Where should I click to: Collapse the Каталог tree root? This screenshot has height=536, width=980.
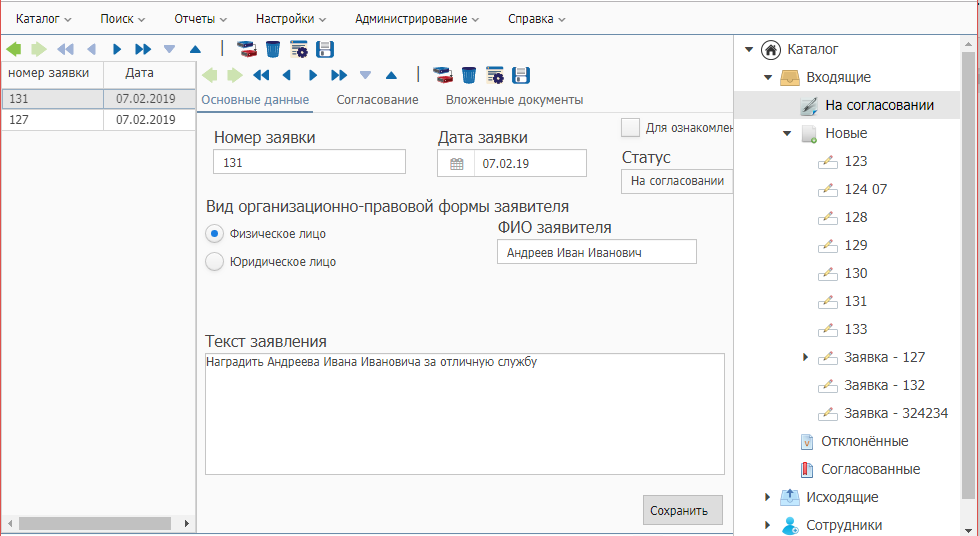tap(749, 49)
